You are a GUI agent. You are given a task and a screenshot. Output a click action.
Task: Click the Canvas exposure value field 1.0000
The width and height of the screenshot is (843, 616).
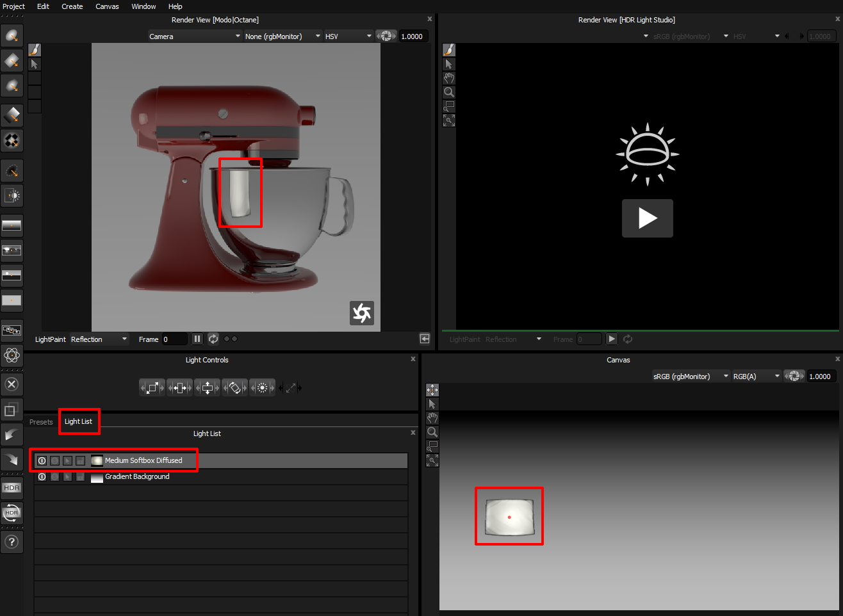[822, 377]
